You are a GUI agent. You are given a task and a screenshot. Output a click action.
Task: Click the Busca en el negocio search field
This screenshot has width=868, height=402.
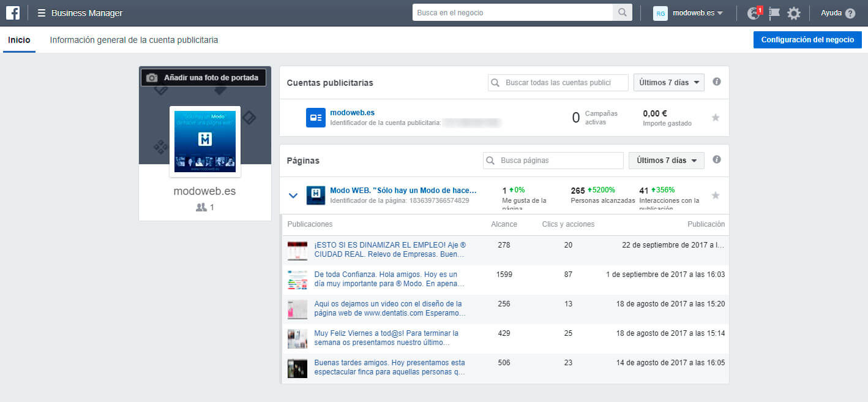coord(512,12)
